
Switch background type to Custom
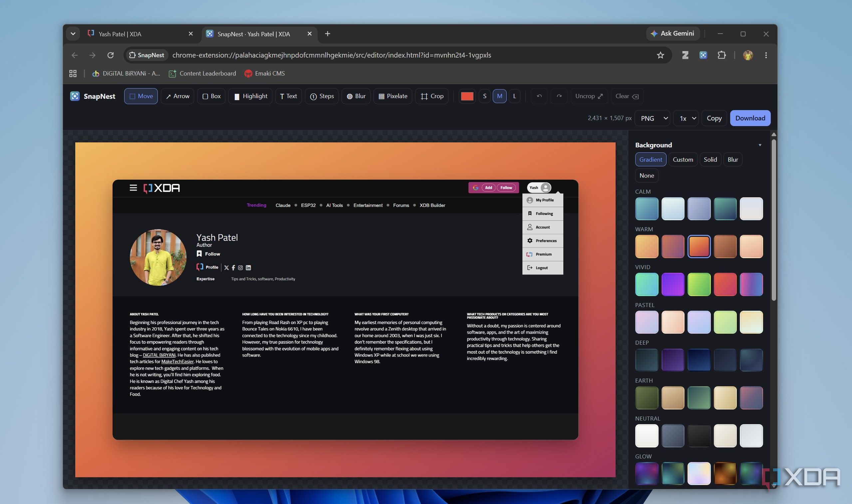click(683, 160)
